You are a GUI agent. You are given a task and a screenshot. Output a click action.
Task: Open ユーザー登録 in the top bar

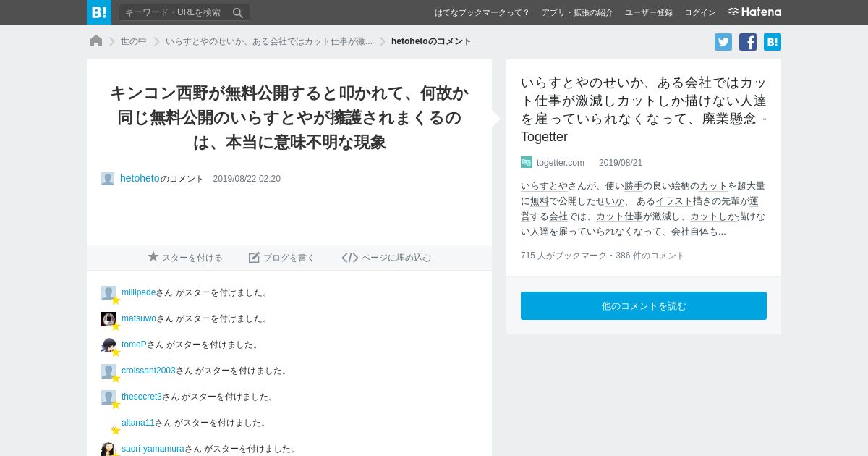649,12
